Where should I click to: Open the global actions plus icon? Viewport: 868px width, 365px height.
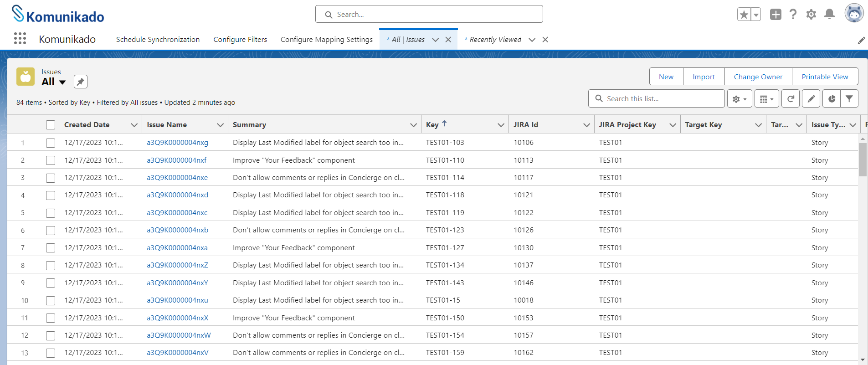click(776, 15)
